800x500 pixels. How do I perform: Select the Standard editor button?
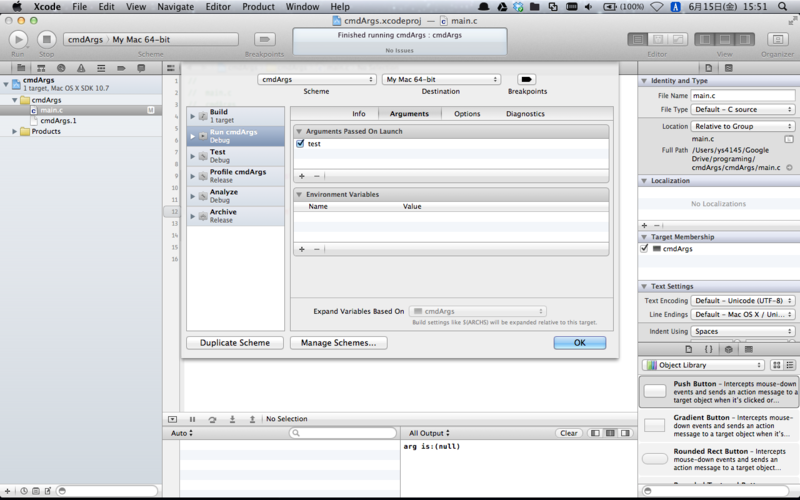tap(638, 39)
